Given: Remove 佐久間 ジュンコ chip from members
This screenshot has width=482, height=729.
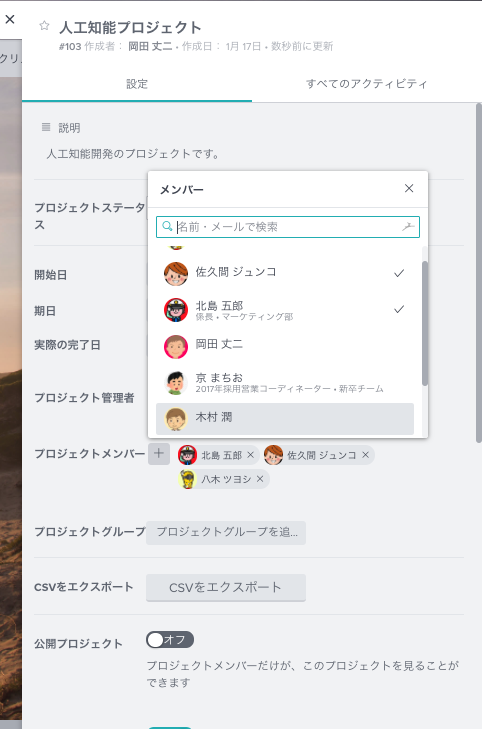Looking at the screenshot, I should click(365, 455).
